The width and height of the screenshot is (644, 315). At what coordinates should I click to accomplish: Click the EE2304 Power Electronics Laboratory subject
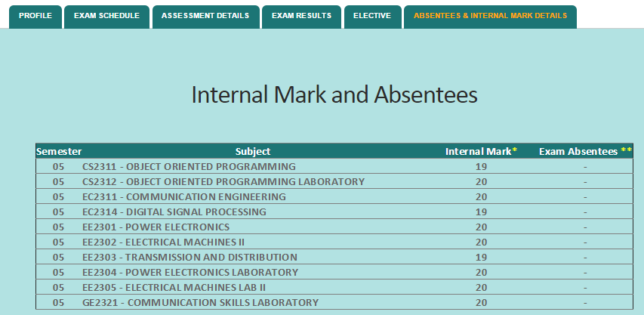point(190,272)
